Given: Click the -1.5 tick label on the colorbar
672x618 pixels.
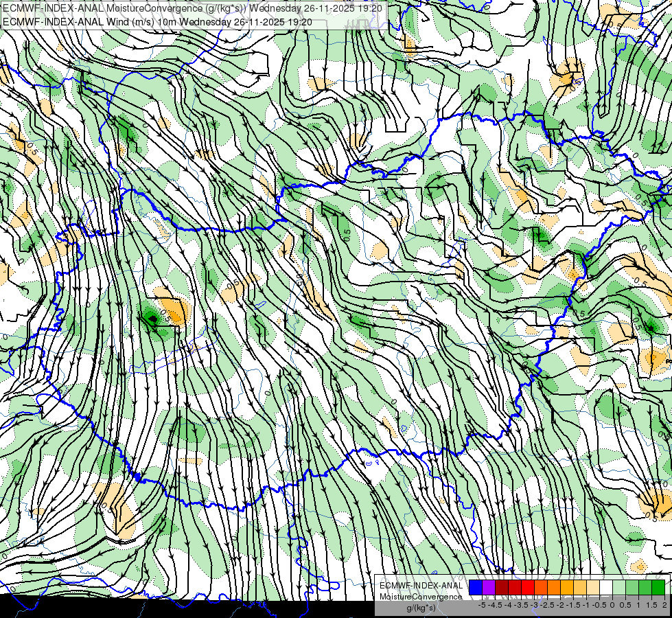Looking at the screenshot, I should [573, 605].
